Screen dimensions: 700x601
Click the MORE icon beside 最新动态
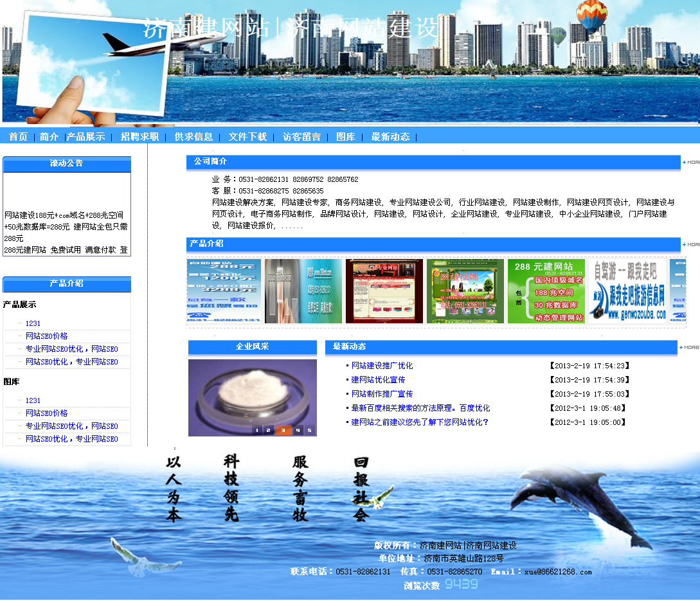pyautogui.click(x=690, y=348)
